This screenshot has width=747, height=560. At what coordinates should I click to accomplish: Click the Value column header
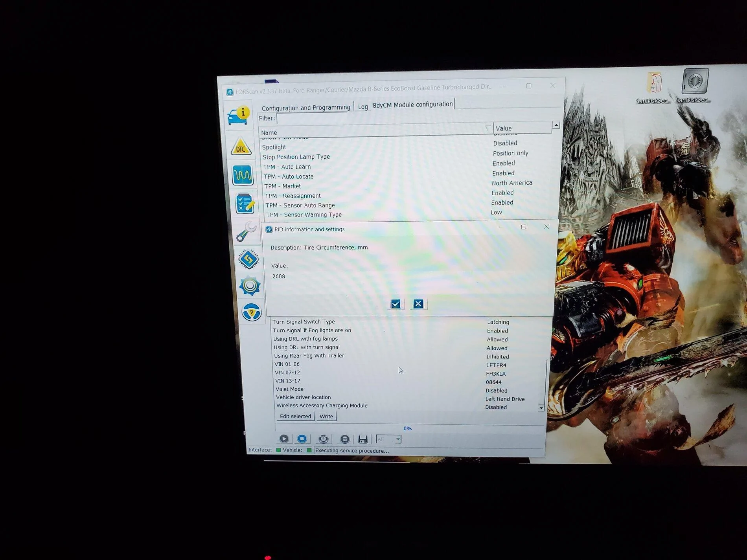coord(523,128)
